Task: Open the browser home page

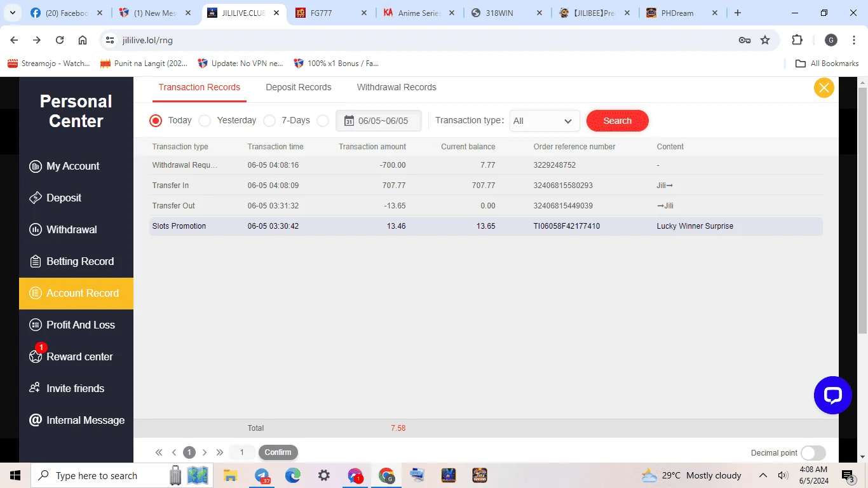Action: click(83, 40)
